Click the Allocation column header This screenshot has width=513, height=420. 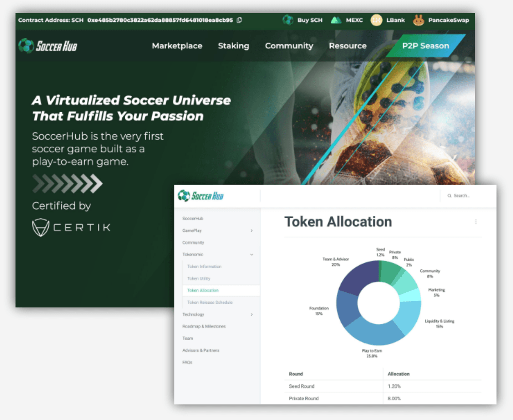tap(398, 374)
